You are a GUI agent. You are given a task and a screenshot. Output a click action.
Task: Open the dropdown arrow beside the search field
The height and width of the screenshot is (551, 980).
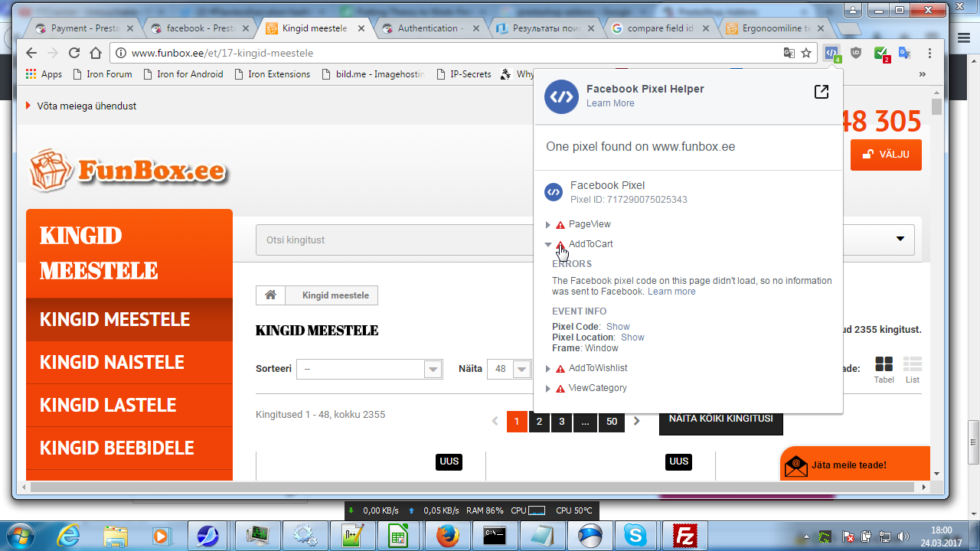[900, 240]
